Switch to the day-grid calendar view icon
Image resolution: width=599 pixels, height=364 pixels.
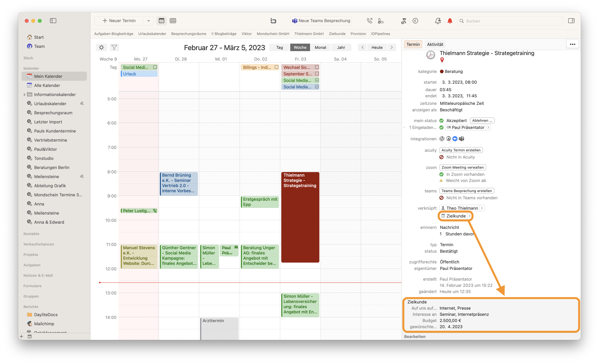pos(161,21)
